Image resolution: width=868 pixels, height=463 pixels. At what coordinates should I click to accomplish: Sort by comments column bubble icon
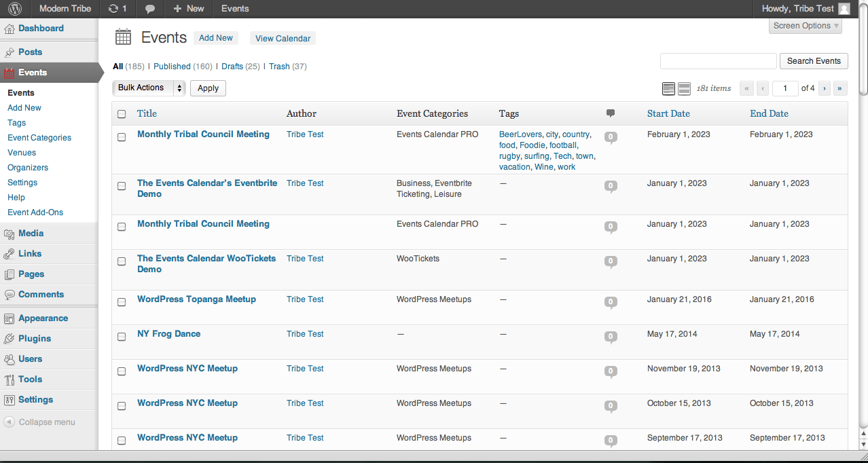(x=611, y=113)
